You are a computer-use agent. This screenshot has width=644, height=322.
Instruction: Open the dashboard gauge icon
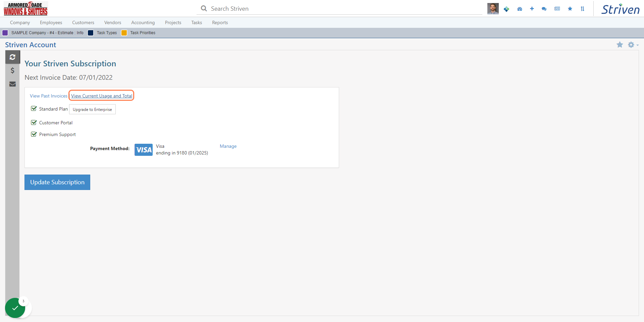(520, 9)
